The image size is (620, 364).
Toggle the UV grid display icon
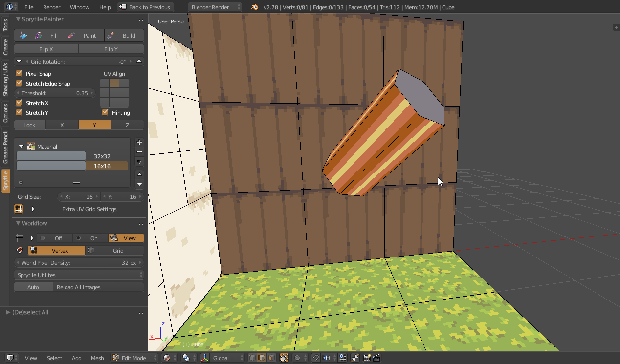[x=19, y=209]
